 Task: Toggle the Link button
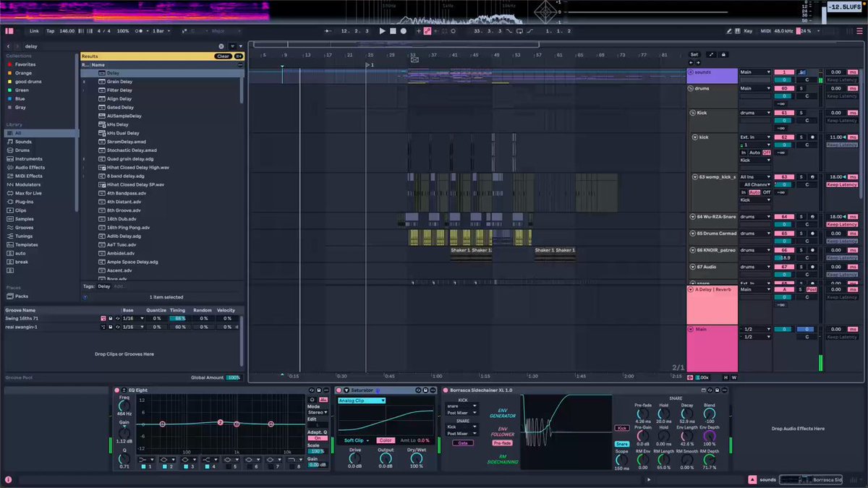(34, 31)
